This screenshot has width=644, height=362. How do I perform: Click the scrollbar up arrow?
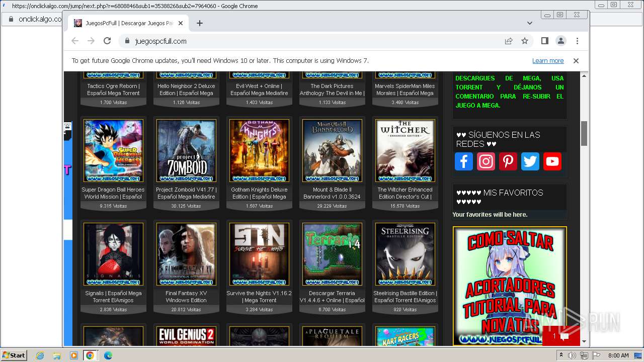pyautogui.click(x=584, y=76)
